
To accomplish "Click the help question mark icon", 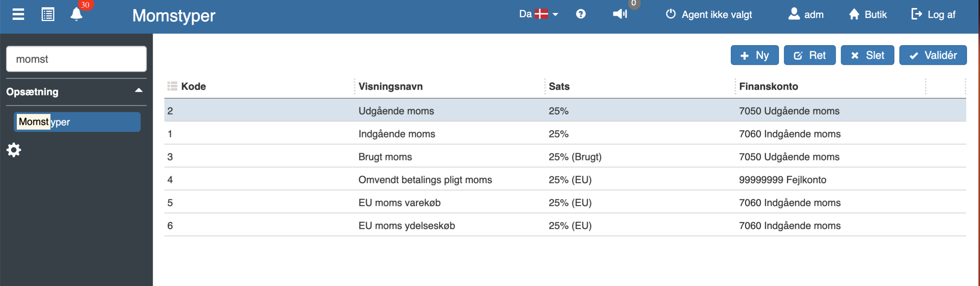I will (x=581, y=14).
